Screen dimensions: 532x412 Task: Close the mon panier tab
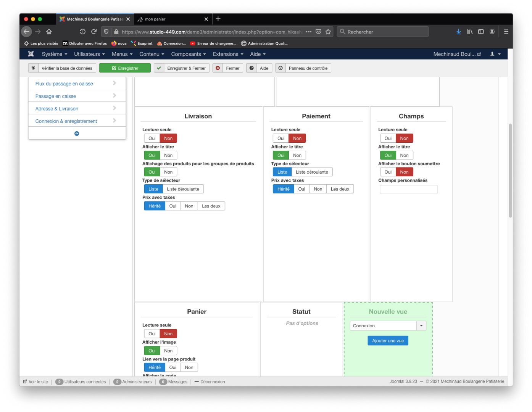tap(206, 19)
